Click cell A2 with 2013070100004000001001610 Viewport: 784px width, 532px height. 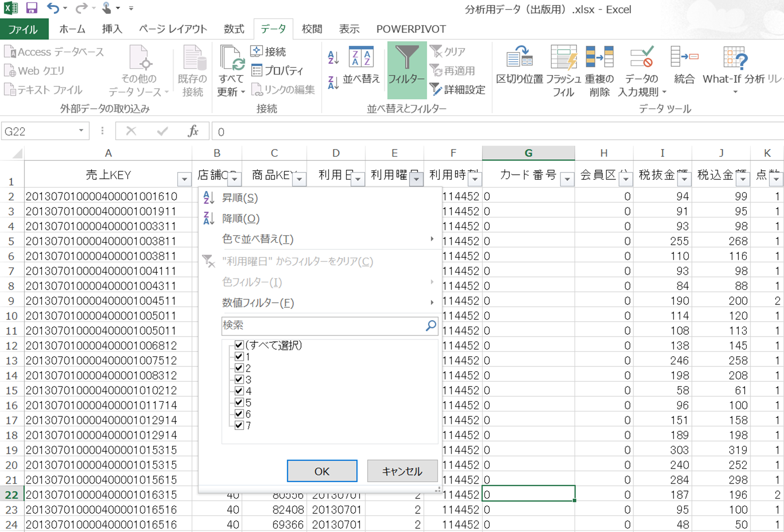108,196
